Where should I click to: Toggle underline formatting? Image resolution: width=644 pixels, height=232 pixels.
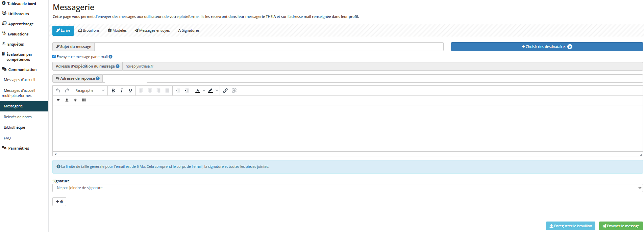tap(130, 91)
